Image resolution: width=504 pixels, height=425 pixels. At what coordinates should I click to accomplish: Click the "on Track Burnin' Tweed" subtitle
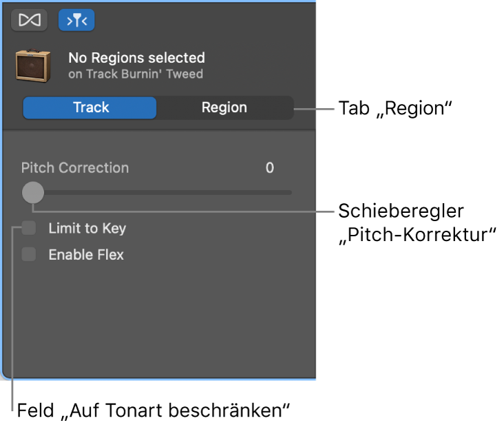[136, 74]
